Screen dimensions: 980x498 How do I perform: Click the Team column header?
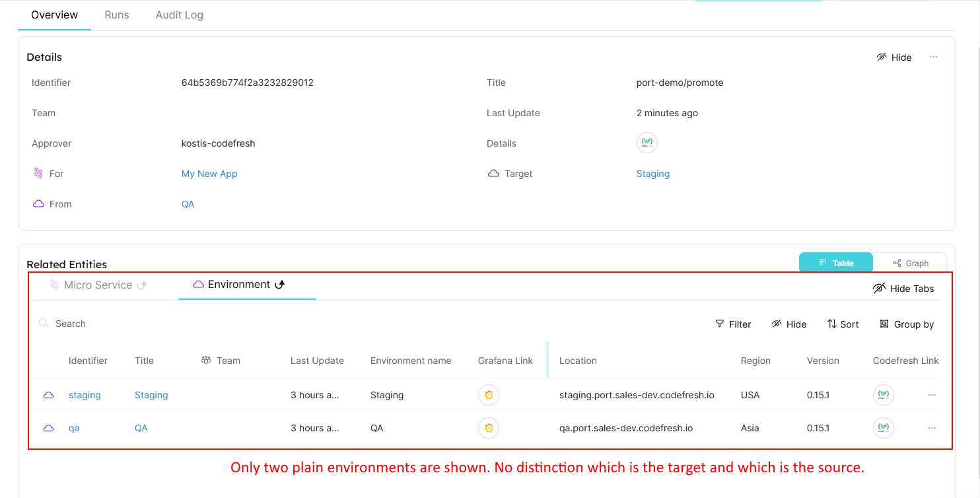pyautogui.click(x=228, y=361)
